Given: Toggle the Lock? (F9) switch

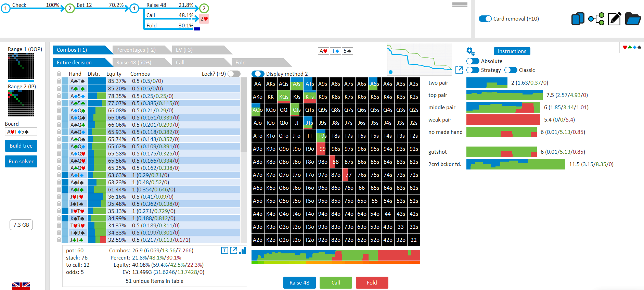Looking at the screenshot, I should point(234,74).
